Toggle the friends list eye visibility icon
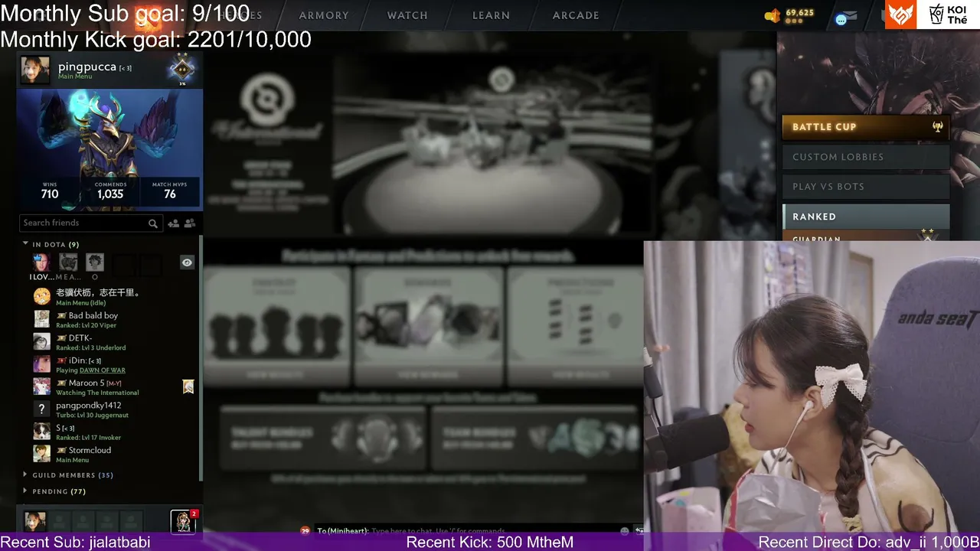Image resolution: width=980 pixels, height=551 pixels. (x=187, y=262)
